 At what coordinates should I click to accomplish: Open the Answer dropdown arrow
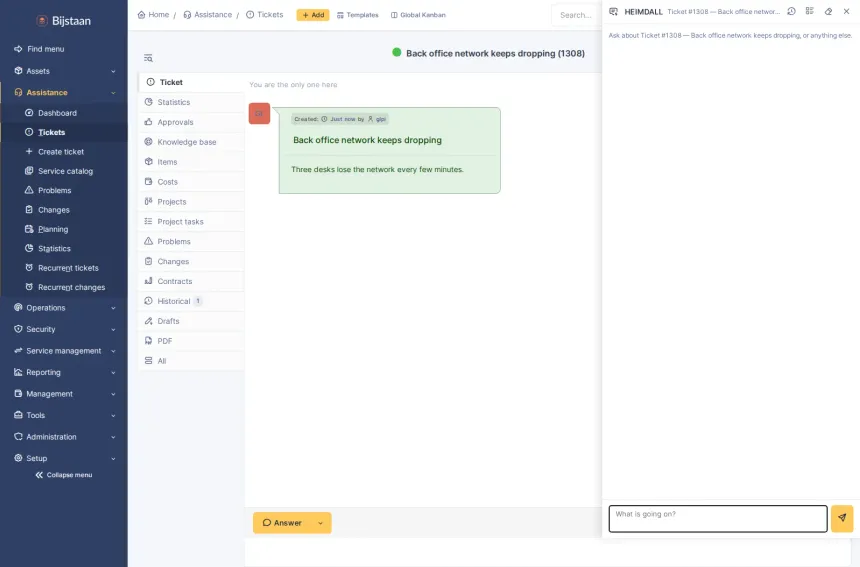(321, 523)
